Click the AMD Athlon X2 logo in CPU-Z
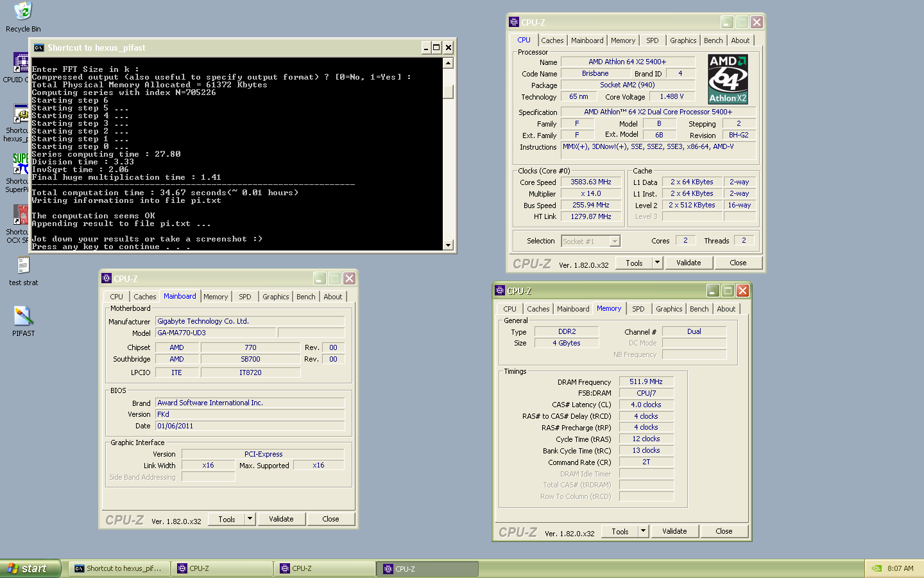 (728, 79)
